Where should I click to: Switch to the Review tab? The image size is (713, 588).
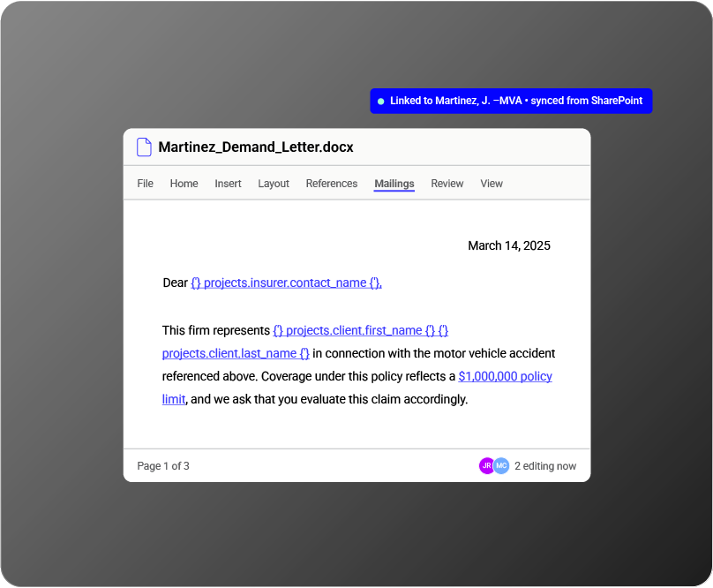pos(447,184)
